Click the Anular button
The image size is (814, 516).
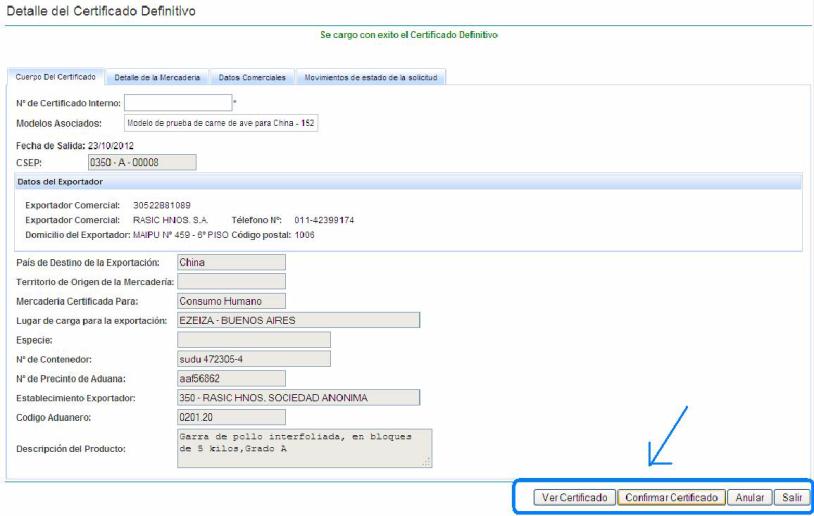tap(750, 497)
